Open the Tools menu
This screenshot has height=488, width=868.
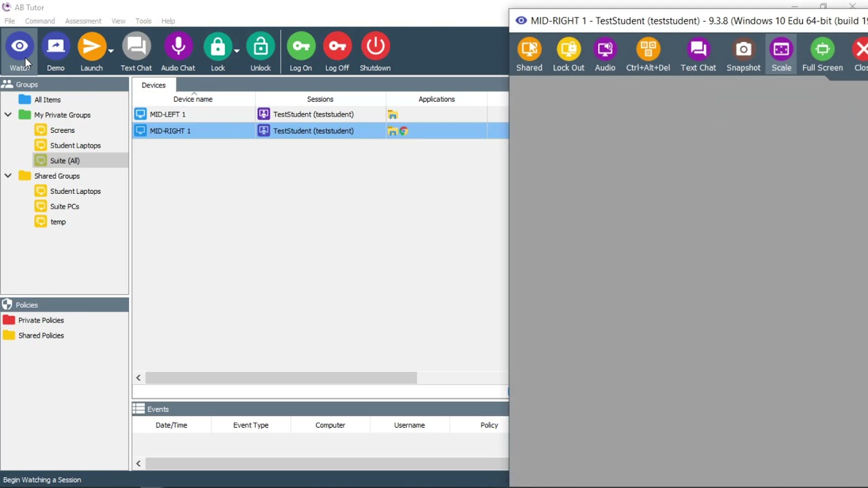click(x=143, y=21)
